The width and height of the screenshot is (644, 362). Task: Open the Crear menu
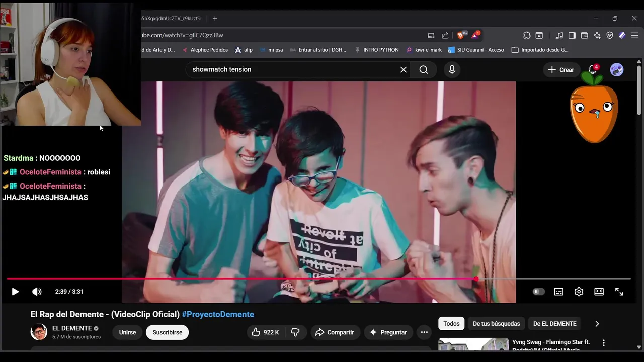pyautogui.click(x=561, y=70)
